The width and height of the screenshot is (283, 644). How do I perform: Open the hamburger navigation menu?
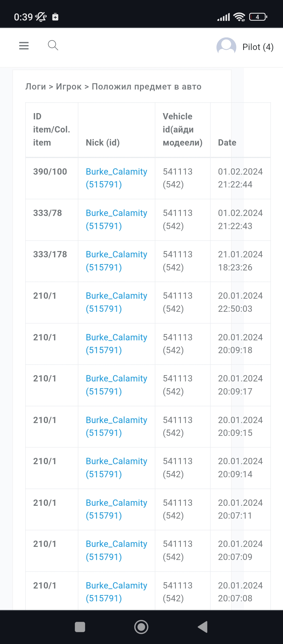[24, 46]
